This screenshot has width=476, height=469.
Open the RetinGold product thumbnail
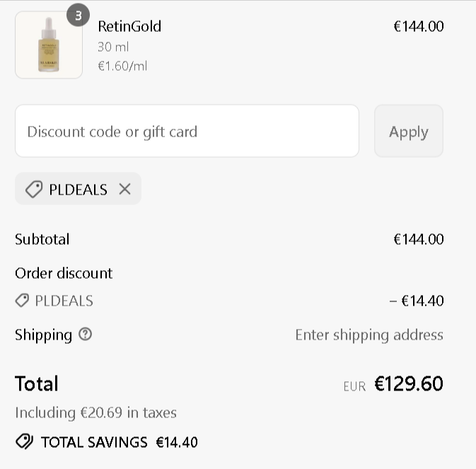click(48, 46)
